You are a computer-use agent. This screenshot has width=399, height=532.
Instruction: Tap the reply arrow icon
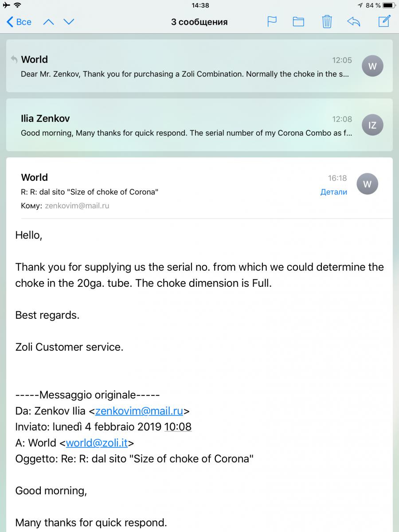pos(353,21)
